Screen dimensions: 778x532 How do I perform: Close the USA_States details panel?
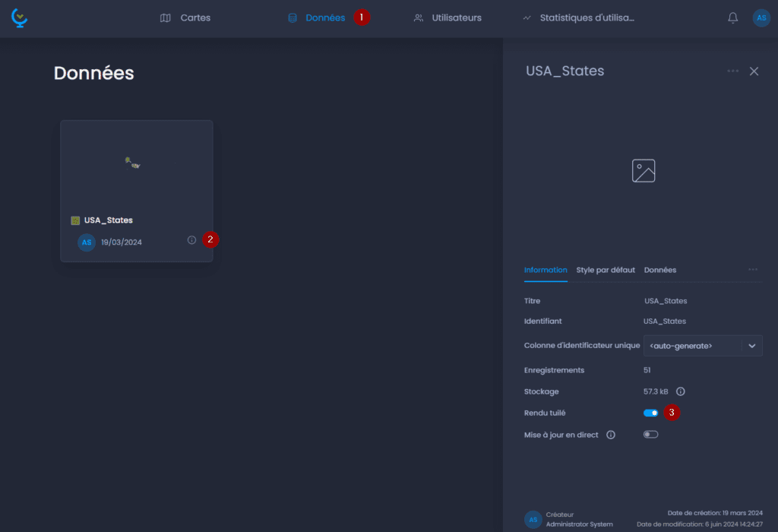tap(754, 71)
